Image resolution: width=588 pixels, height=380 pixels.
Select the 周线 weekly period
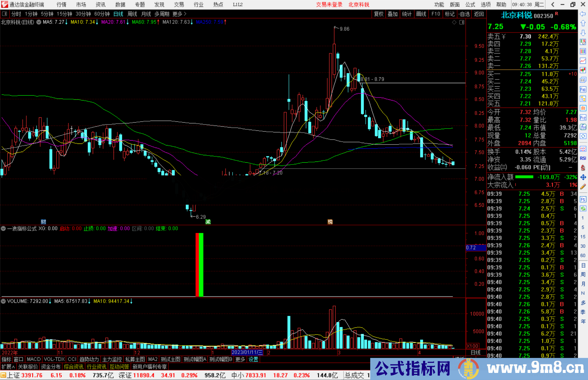tap(132, 14)
